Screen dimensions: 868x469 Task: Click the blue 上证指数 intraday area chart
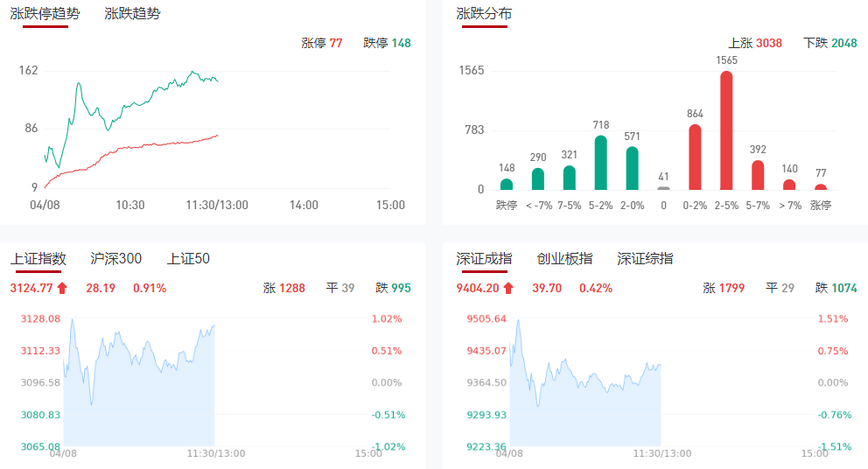(138, 402)
